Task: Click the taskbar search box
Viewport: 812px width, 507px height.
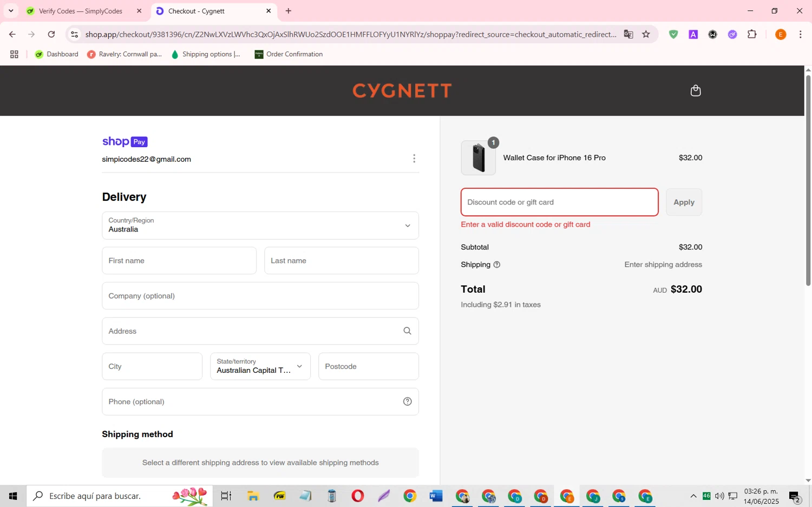Action: click(x=120, y=496)
